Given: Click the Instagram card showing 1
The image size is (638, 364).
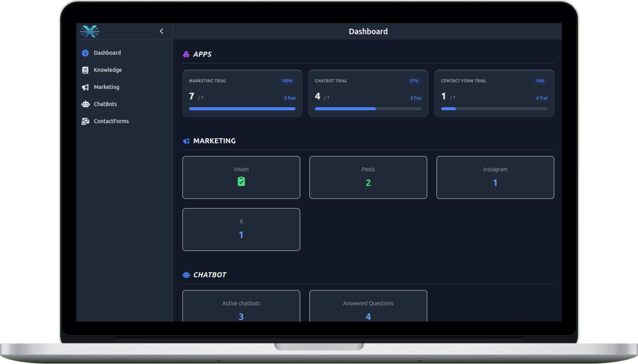Looking at the screenshot, I should point(495,177).
